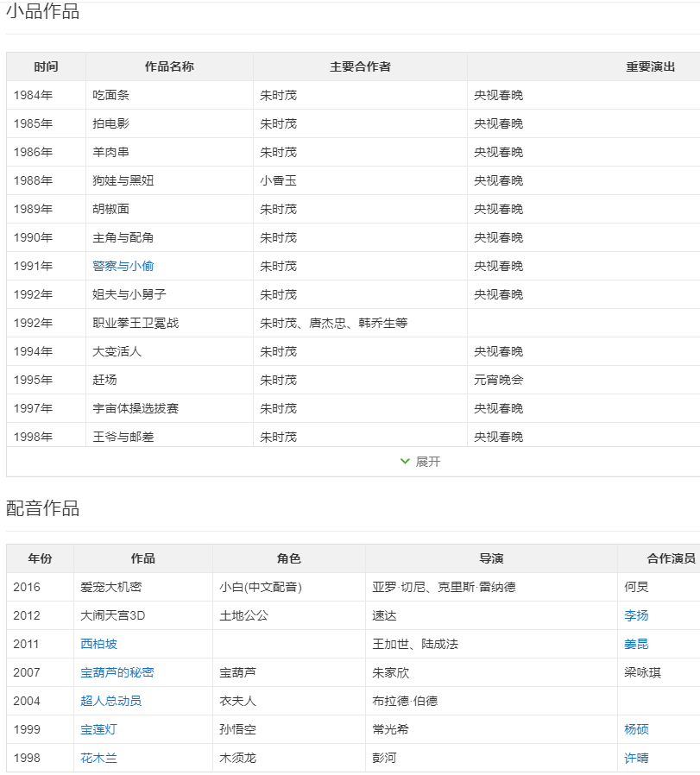Image resolution: width=700 pixels, height=775 pixels.
Task: Expand the 小品作品 table with 展开
Action: coord(420,462)
